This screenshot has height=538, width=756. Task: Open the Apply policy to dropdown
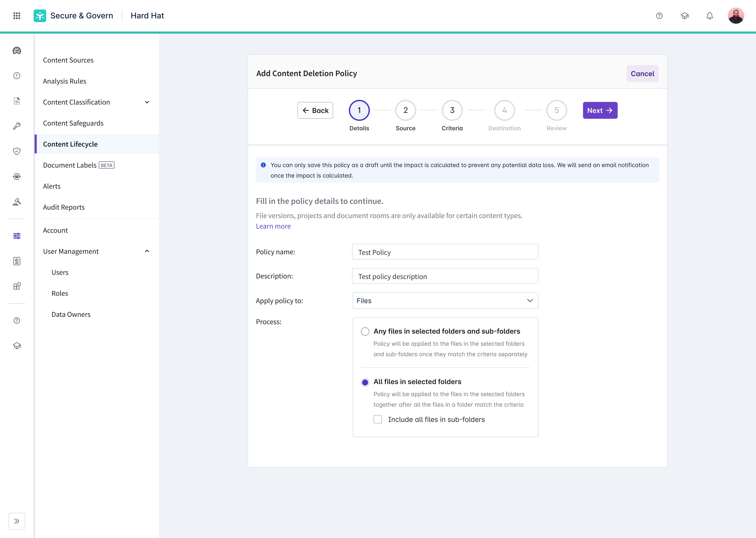click(x=445, y=301)
